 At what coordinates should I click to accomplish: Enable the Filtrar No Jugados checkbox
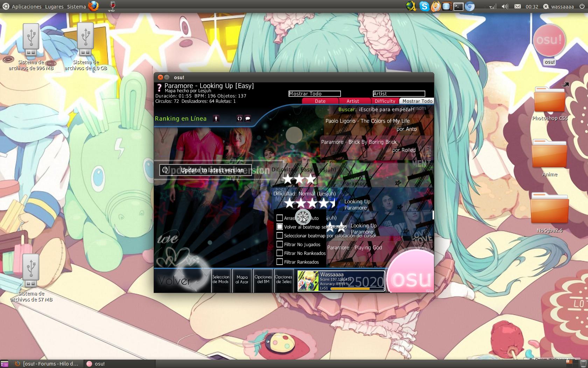point(280,244)
